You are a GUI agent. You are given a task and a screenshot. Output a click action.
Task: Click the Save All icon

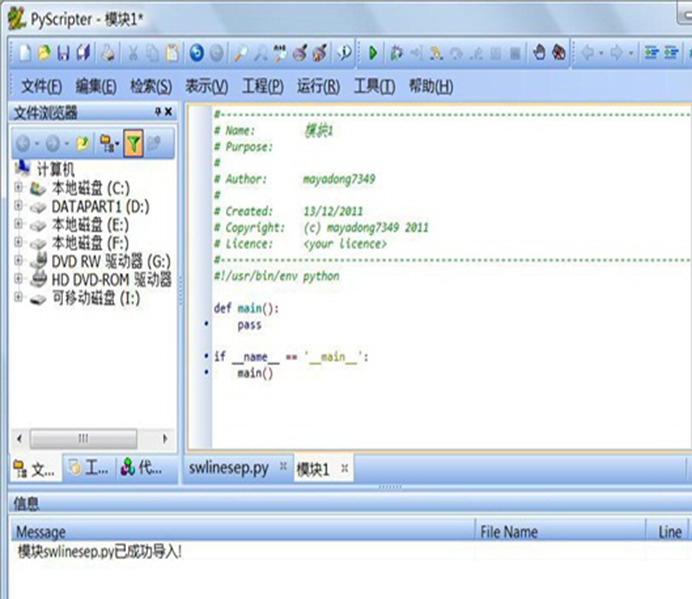coord(84,53)
